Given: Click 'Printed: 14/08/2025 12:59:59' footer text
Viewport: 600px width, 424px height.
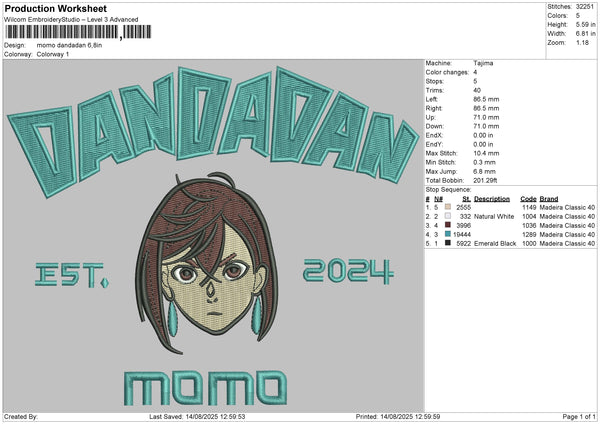Looking at the screenshot, I should pyautogui.click(x=398, y=417).
